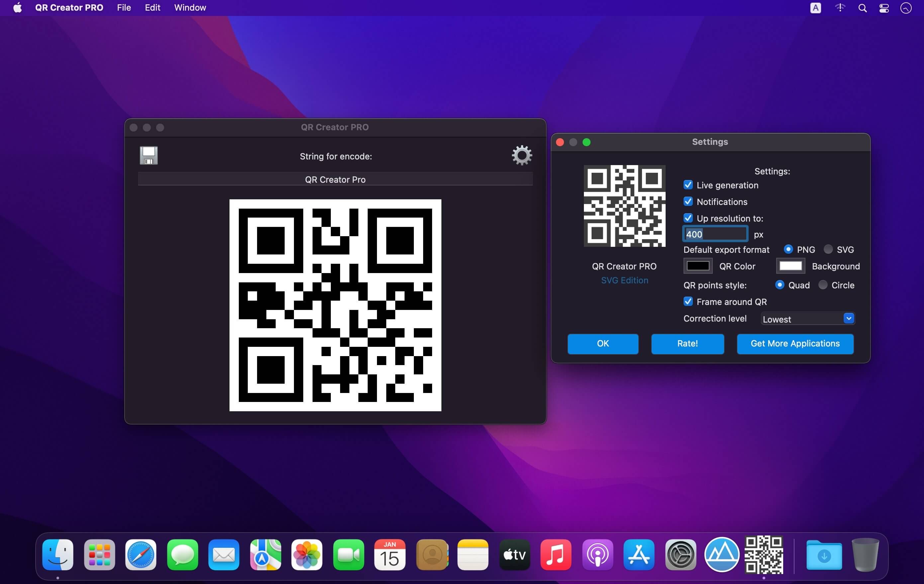Open the Background color swatch
The width and height of the screenshot is (924, 584).
pyautogui.click(x=790, y=266)
